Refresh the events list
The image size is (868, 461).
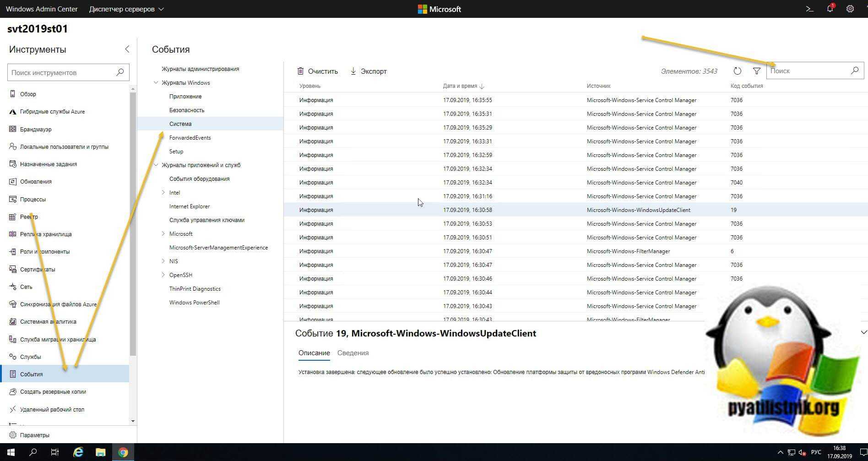pos(737,71)
